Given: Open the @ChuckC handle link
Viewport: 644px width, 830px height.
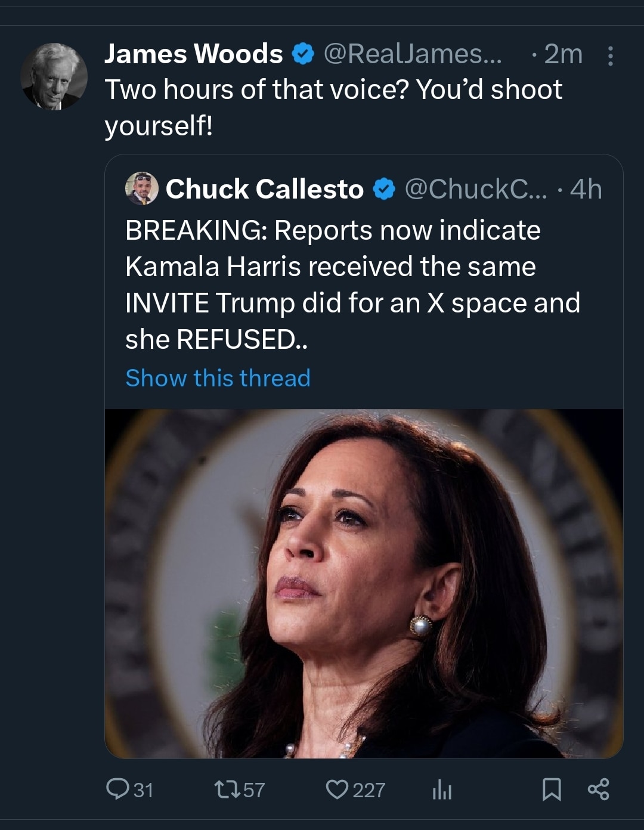Looking at the screenshot, I should point(475,190).
